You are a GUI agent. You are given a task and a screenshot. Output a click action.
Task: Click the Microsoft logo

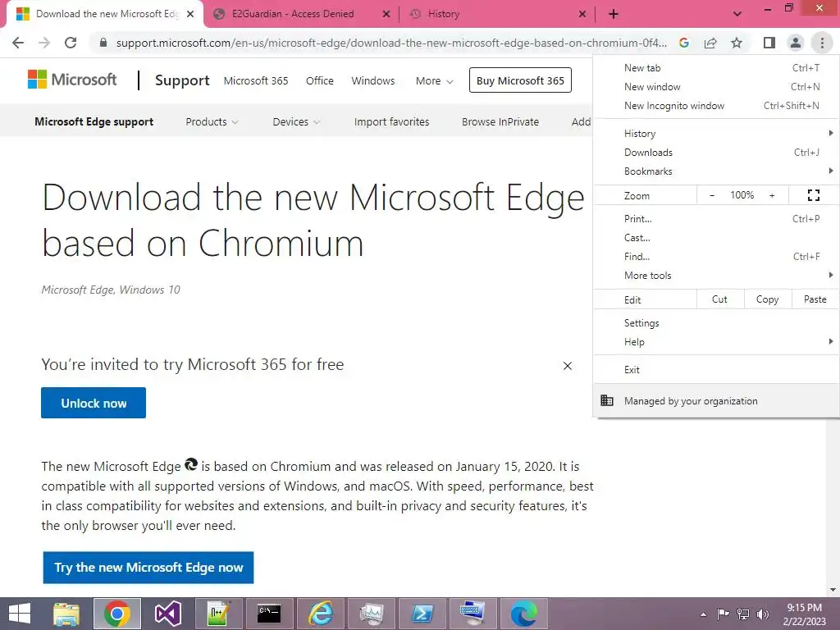[72, 80]
